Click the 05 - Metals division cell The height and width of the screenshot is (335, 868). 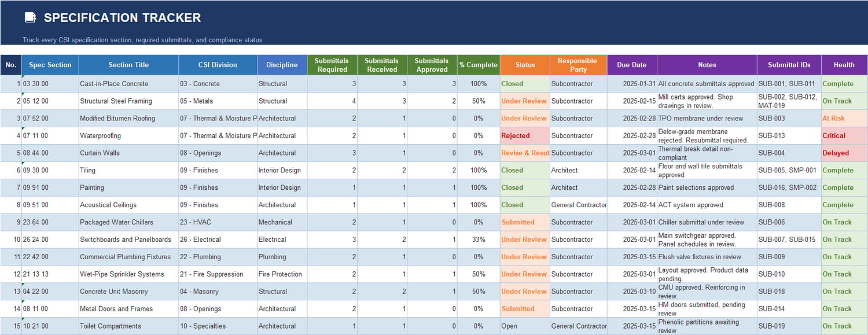pos(218,101)
